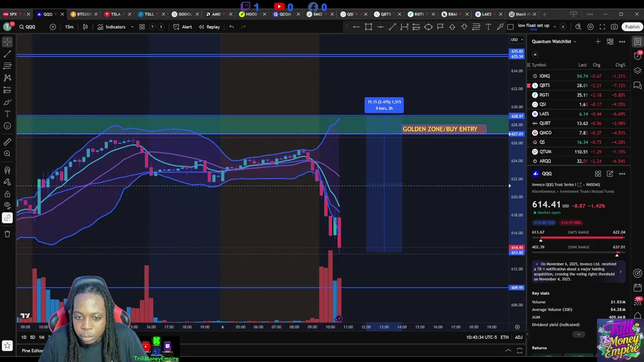Expand the Invesco news notification arrow
644x362 pixels.
pyautogui.click(x=620, y=271)
